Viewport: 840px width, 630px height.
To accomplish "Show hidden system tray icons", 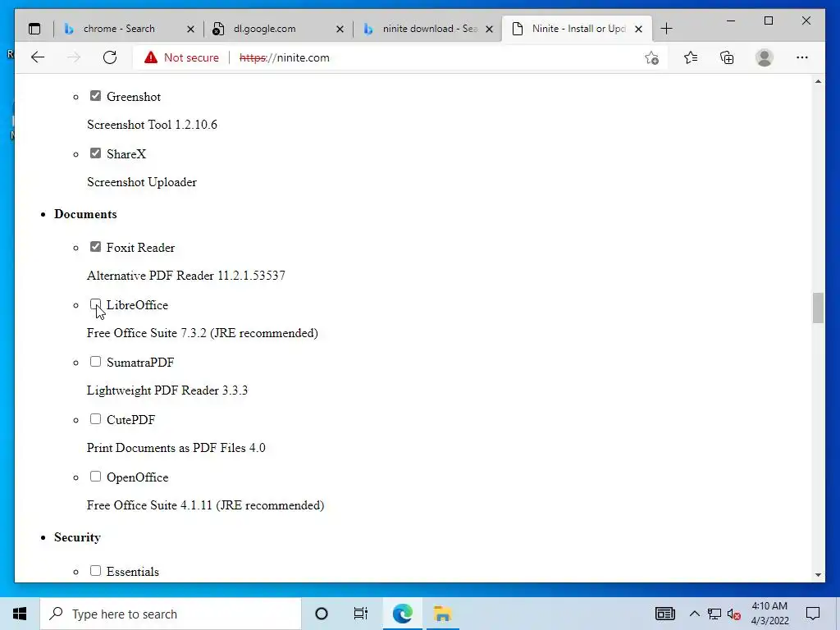I will click(694, 614).
